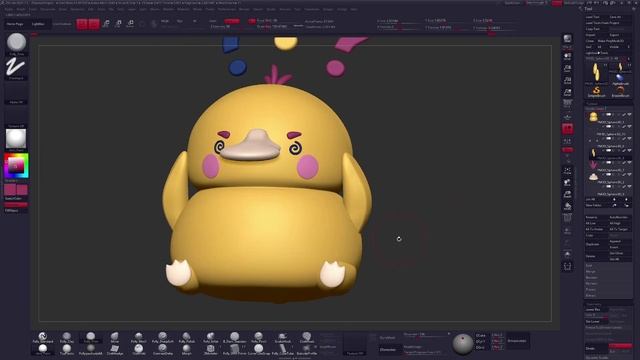Click the Duplicate subtool button
Image resolution: width=640 pixels, height=360 pixels.
point(596,244)
